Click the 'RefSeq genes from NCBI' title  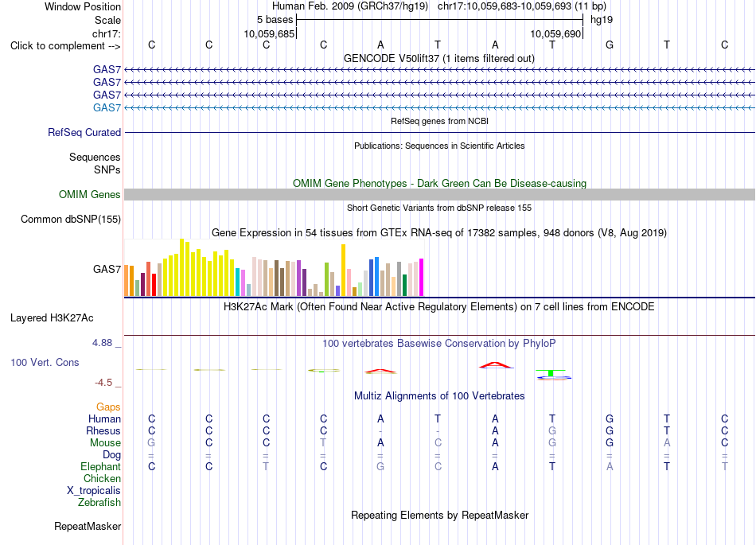(x=439, y=122)
